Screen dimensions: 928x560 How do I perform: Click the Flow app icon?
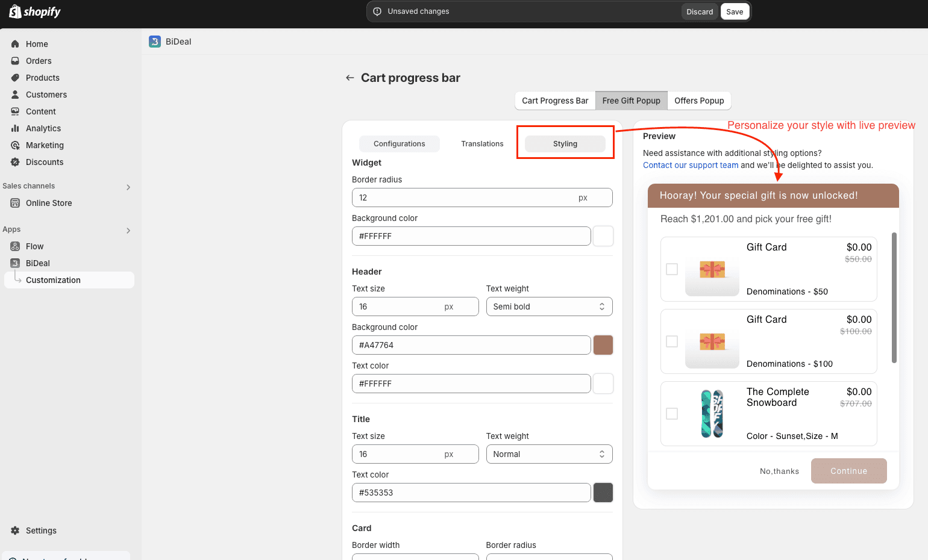click(x=15, y=246)
